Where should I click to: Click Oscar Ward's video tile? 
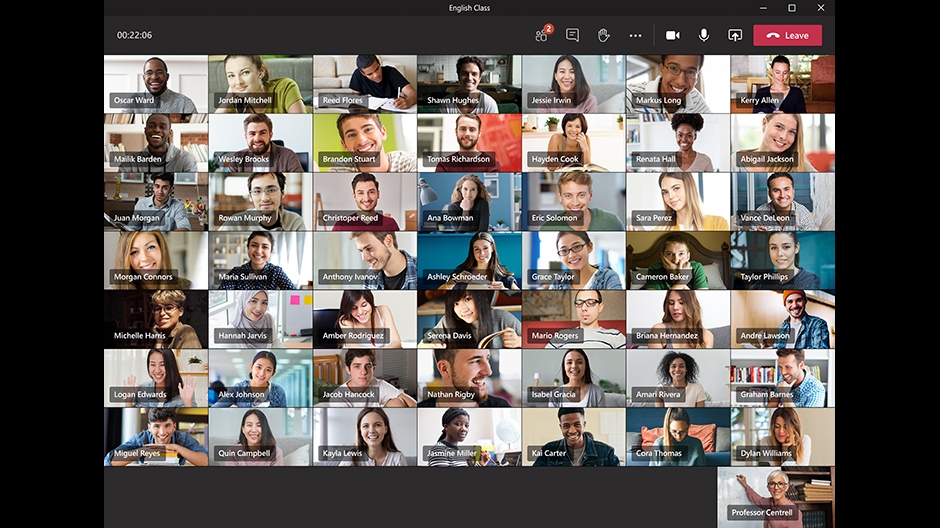tap(155, 84)
